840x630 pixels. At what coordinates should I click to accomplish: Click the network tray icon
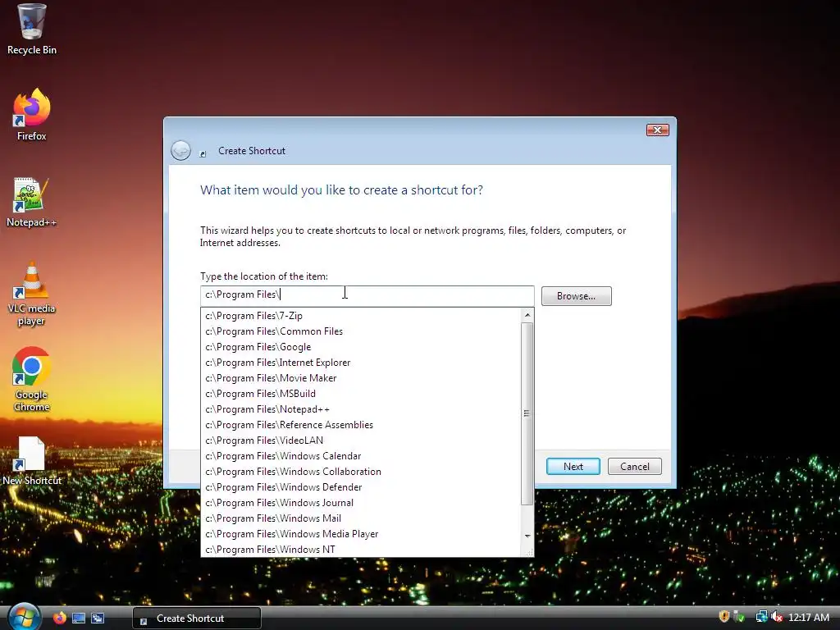761,617
